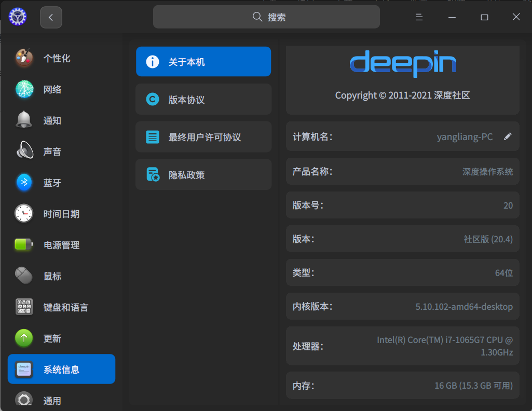This screenshot has height=411, width=532.
Task: Click the 内存 label
Action: (x=304, y=386)
